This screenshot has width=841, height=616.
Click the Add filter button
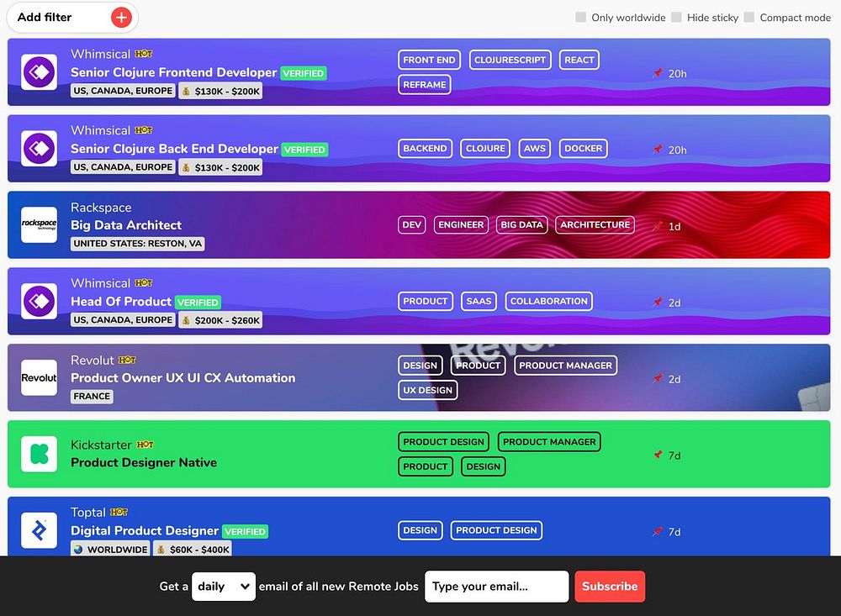[72, 17]
